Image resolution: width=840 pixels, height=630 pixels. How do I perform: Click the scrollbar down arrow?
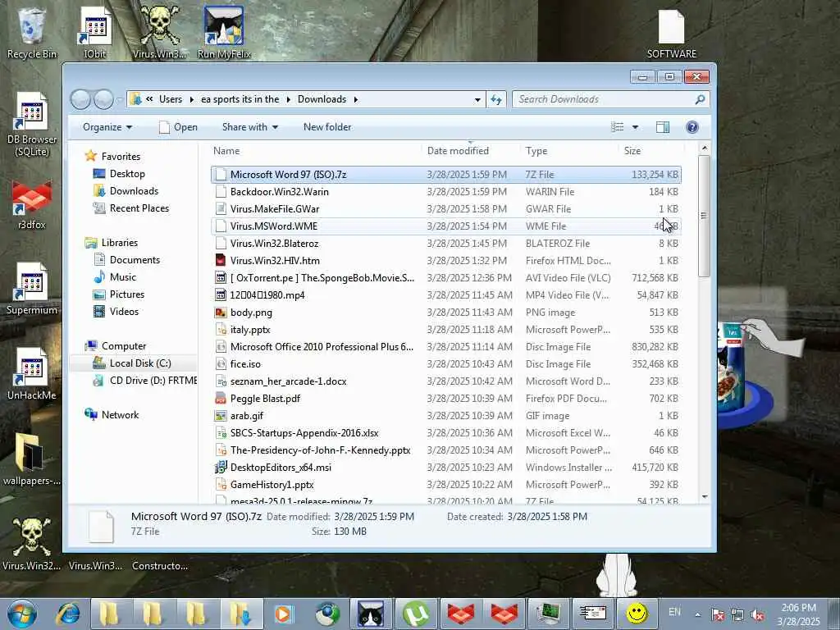tap(705, 497)
